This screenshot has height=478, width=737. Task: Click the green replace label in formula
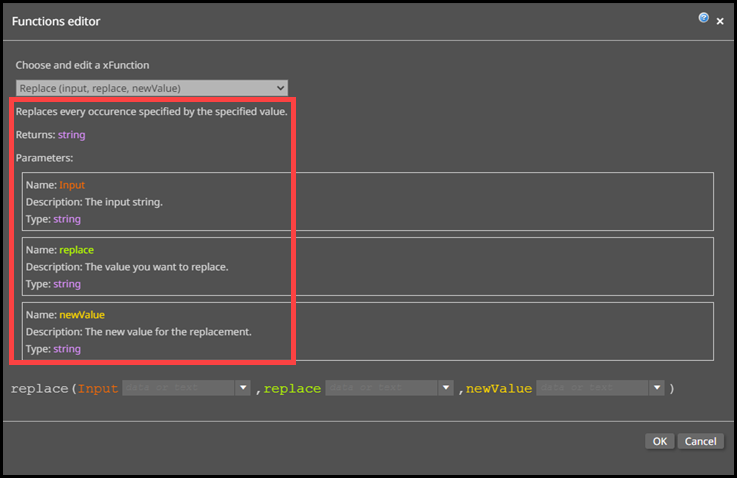[292, 388]
